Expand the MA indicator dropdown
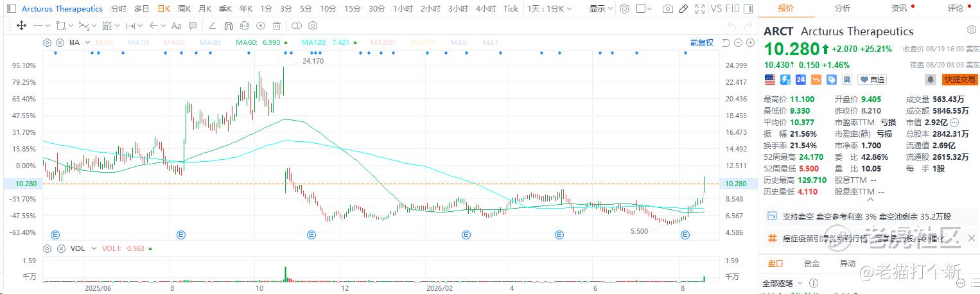The height and width of the screenshot is (294, 980). click(x=86, y=42)
